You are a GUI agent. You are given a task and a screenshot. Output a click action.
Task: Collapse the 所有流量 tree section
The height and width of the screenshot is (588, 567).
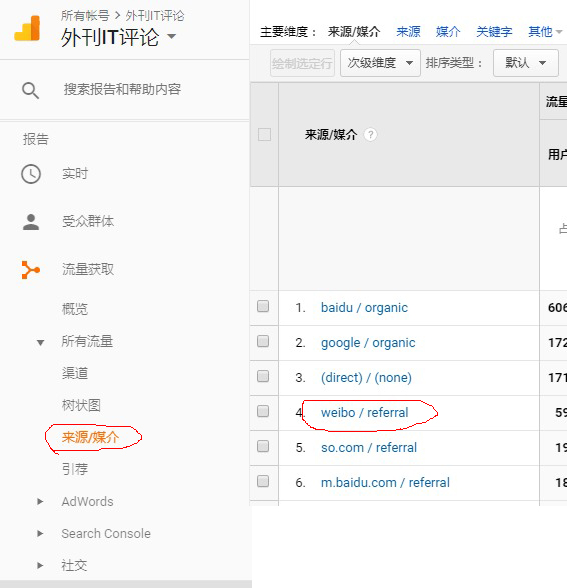click(40, 342)
